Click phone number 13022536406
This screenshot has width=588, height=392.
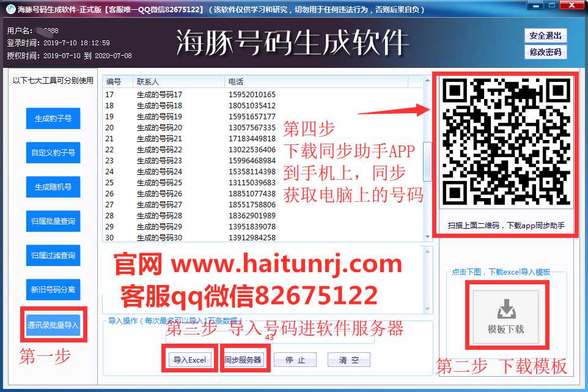[252, 150]
